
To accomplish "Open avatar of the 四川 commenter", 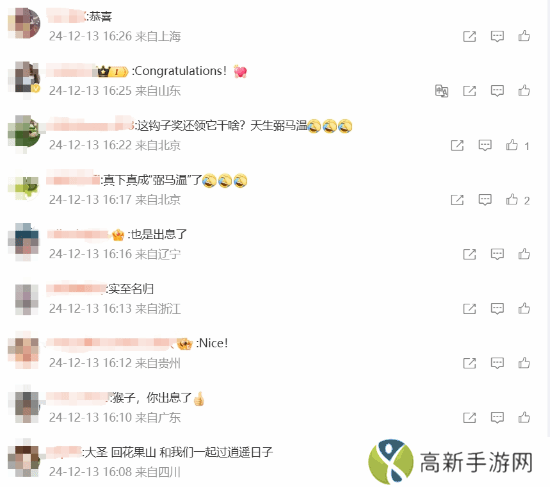I will [x=24, y=460].
